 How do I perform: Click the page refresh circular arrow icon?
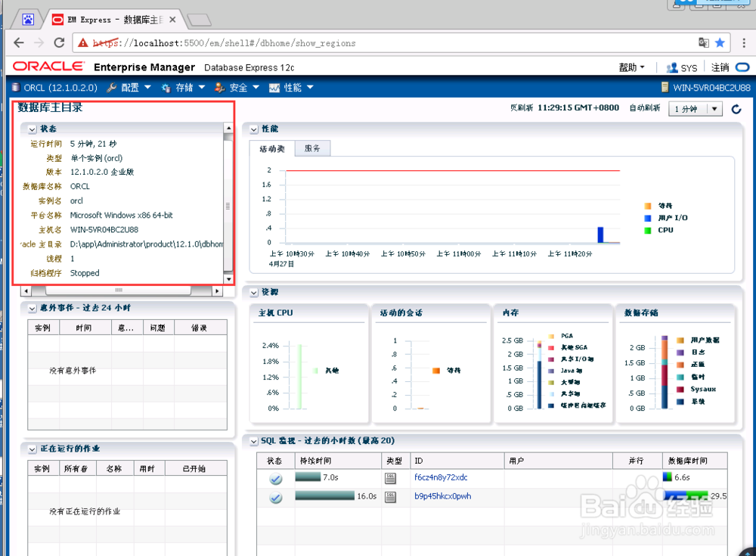point(736,109)
